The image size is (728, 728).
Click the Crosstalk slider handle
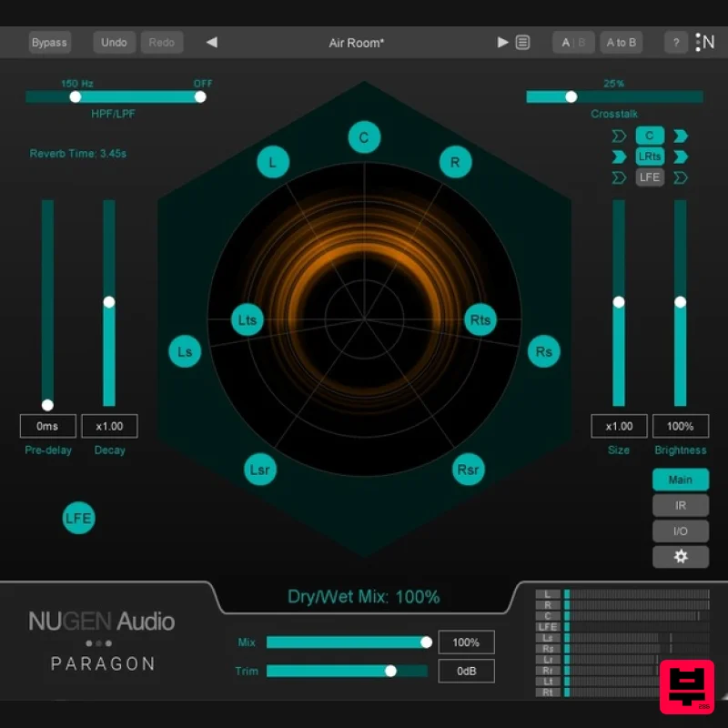click(571, 96)
